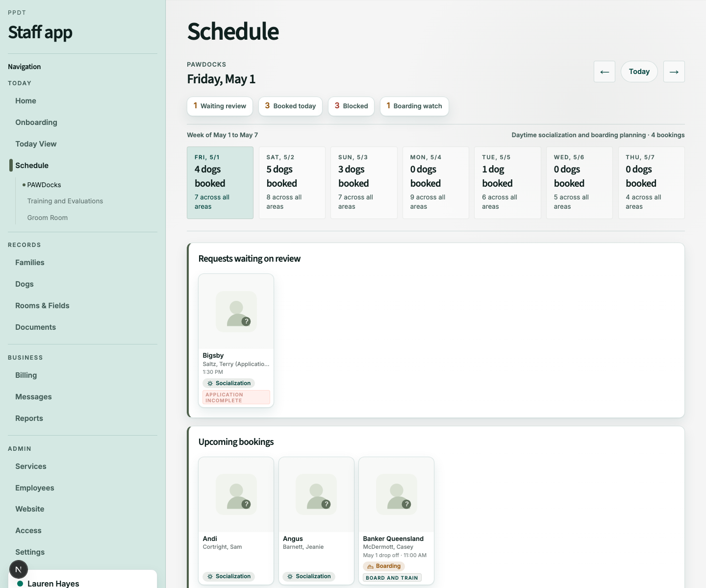Open Employees admin page
The height and width of the screenshot is (588, 706).
35,488
